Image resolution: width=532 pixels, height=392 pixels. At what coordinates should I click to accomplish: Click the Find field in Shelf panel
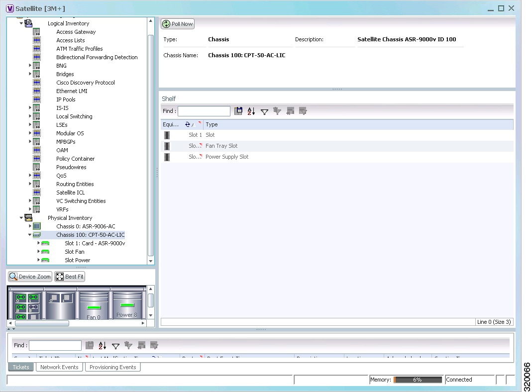coord(204,111)
